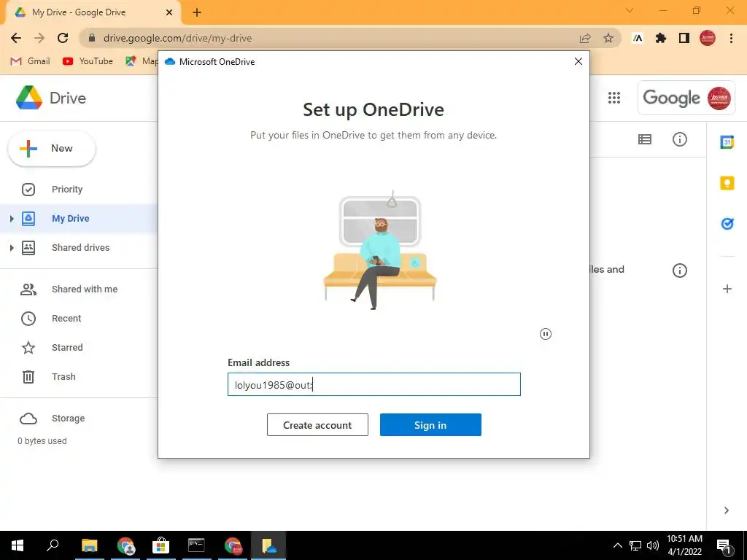Open a new Chrome tab
Image resolution: width=747 pixels, height=560 pixels.
(x=197, y=12)
